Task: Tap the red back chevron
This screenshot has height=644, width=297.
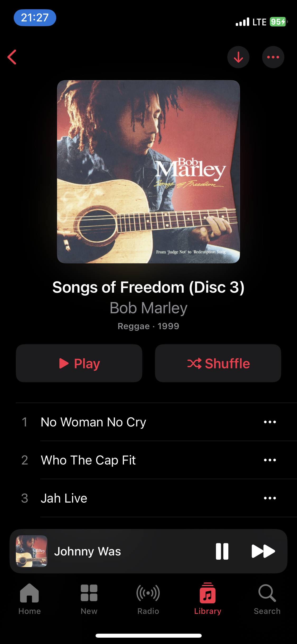Action: click(12, 57)
